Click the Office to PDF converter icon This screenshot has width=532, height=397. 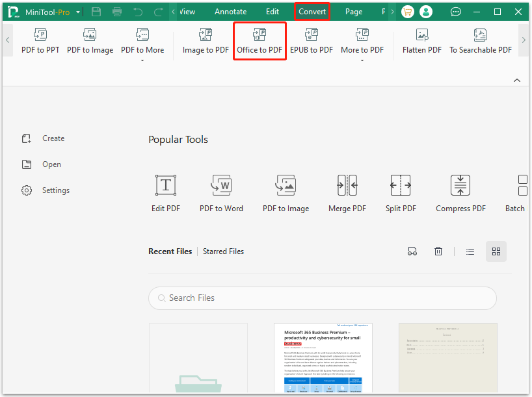(x=259, y=36)
